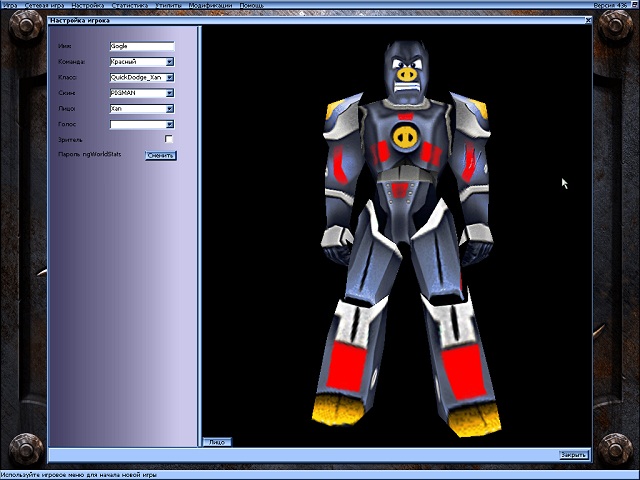Expand the Команда dropdown showing Красный
Image resolution: width=640 pixels, height=480 pixels.
coord(170,62)
